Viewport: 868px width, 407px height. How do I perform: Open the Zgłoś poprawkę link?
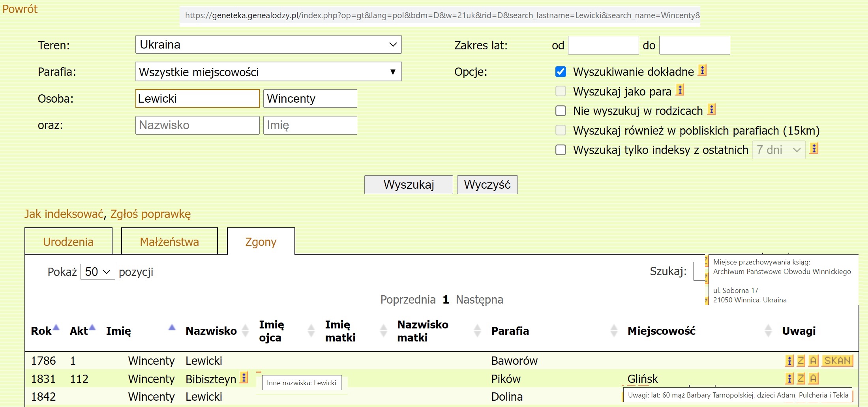150,214
